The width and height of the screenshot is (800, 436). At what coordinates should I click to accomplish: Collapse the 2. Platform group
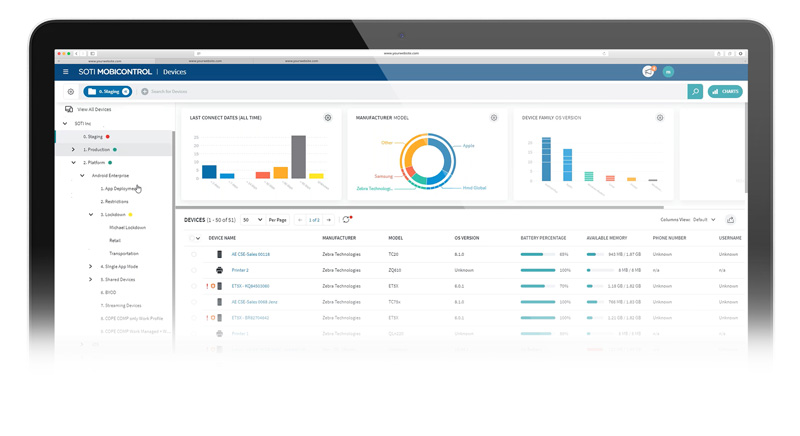click(x=73, y=163)
